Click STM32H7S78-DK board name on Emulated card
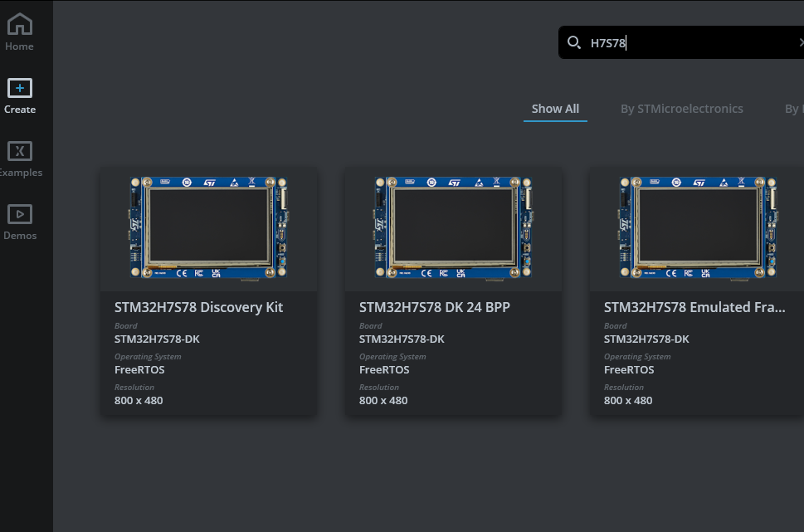Screen dimensions: 804x532 click(x=646, y=339)
